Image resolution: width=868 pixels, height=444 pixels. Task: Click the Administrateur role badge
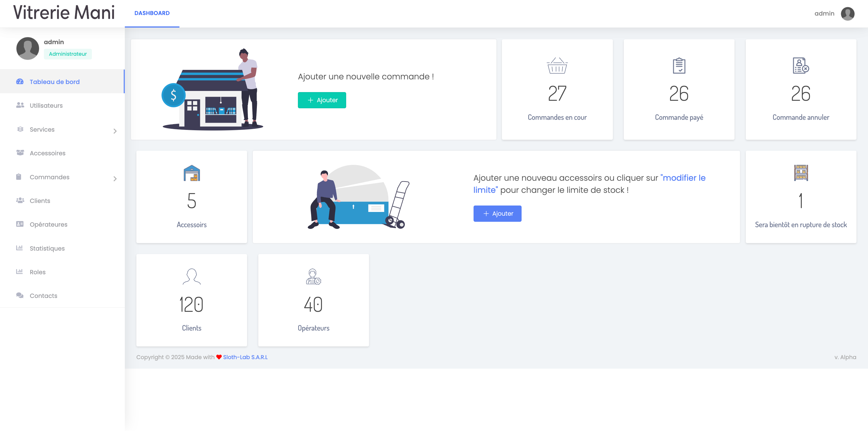click(x=68, y=54)
